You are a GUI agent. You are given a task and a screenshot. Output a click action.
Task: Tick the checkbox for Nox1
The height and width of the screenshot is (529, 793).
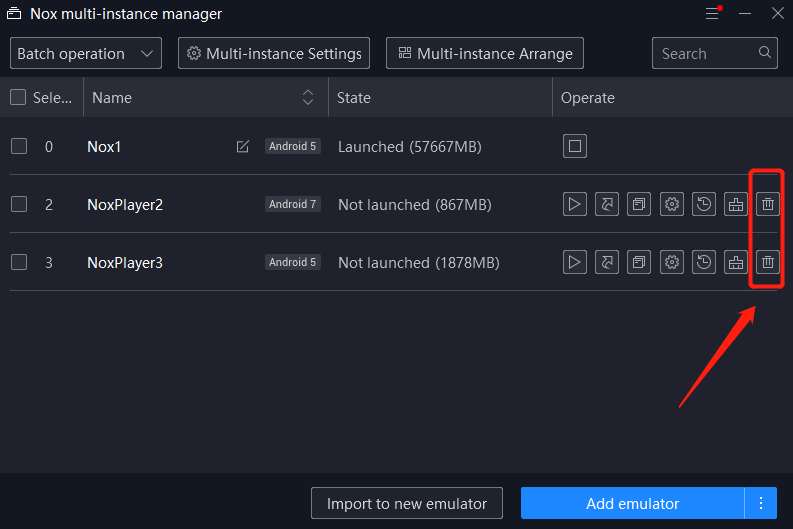(x=19, y=146)
